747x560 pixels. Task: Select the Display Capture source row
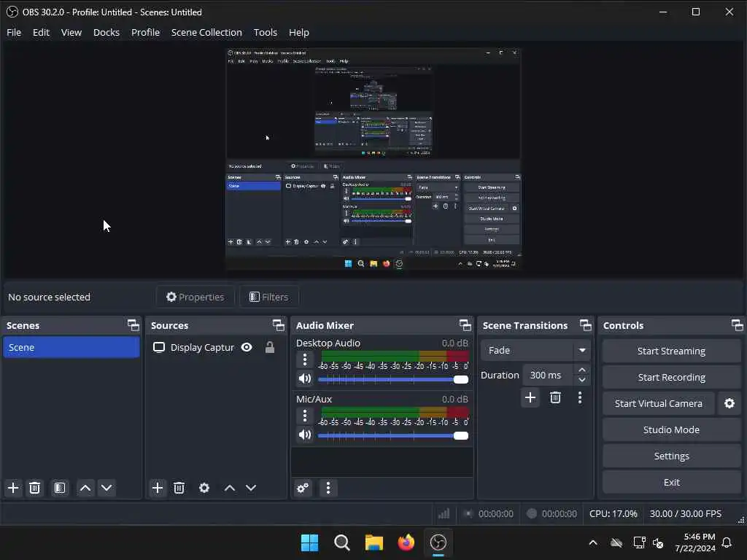coord(215,347)
